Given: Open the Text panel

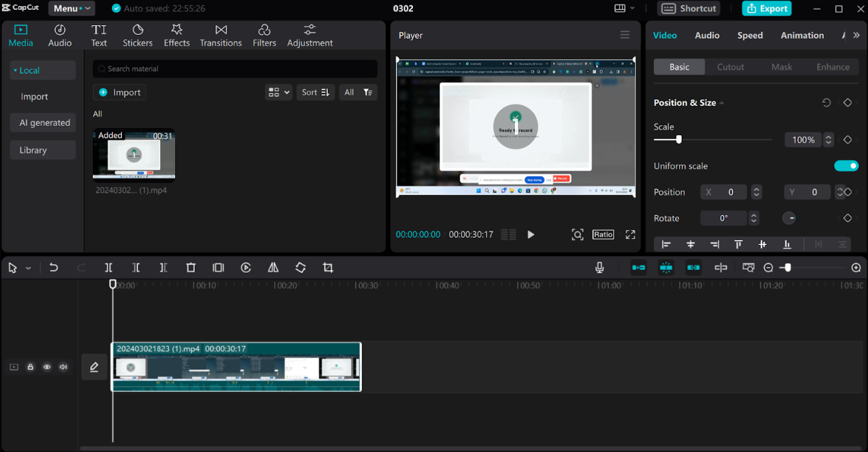Looking at the screenshot, I should point(99,36).
